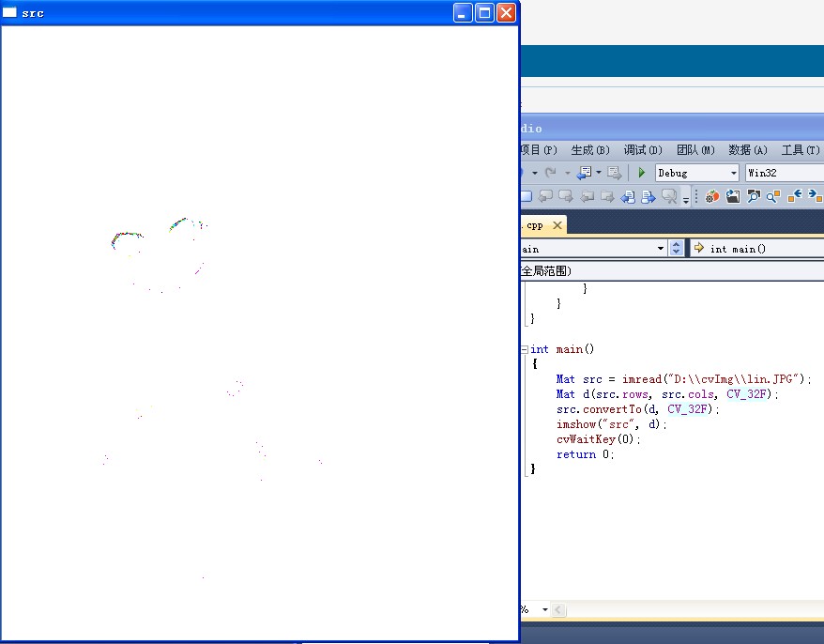Click the blue document left-arrow icon
The height and width of the screenshot is (644, 824).
tap(628, 196)
